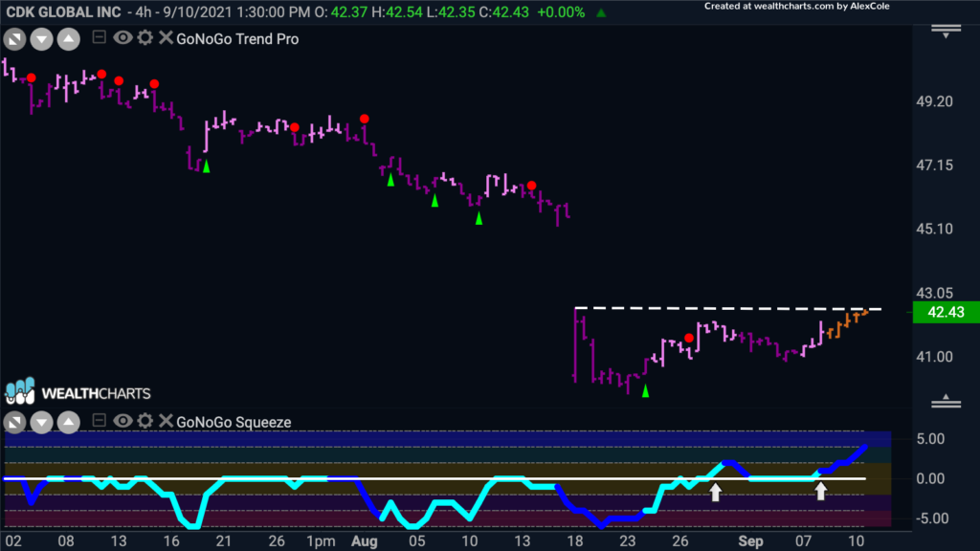The height and width of the screenshot is (551, 980).
Task: Click the 5.00 level on Squeeze axis
Action: point(930,438)
